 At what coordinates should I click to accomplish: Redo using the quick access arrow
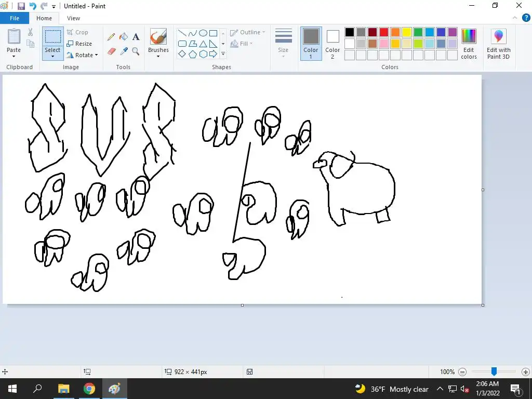(44, 6)
